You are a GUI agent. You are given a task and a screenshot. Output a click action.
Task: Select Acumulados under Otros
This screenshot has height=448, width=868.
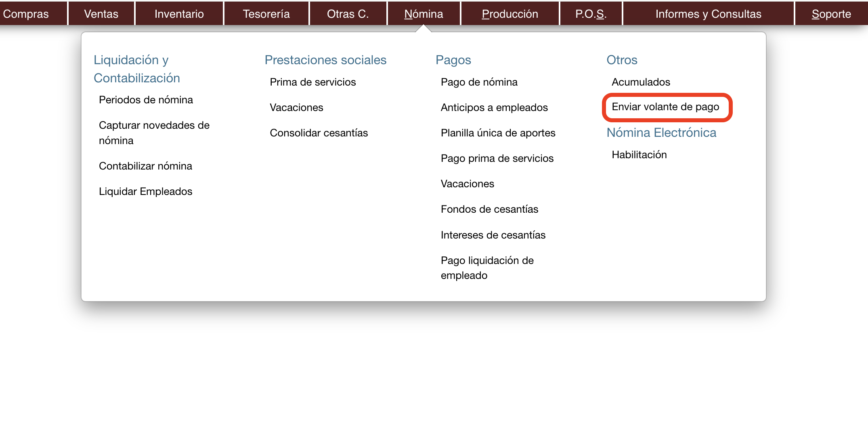pos(641,82)
